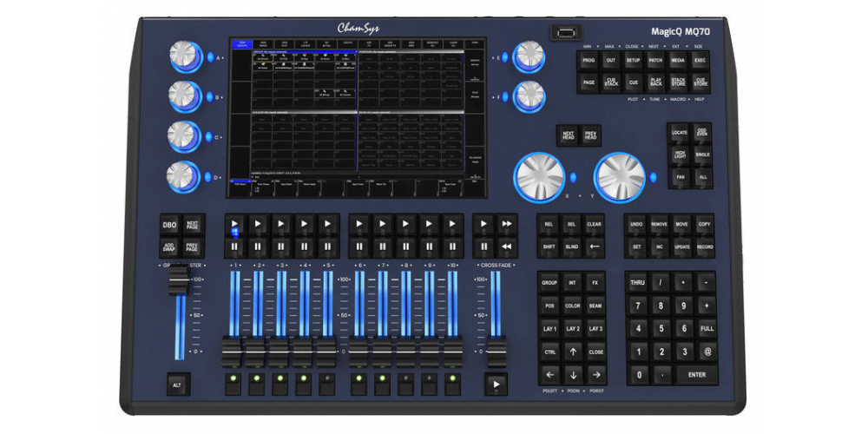This screenshot has width=868, height=434.
Task: Toggle the FAN button
Action: click(x=680, y=178)
